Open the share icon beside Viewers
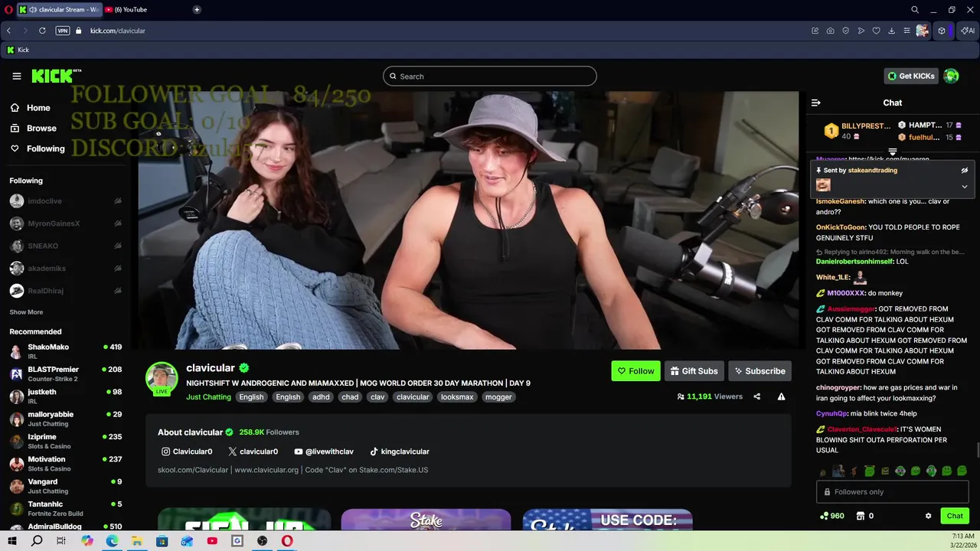Image resolution: width=980 pixels, height=551 pixels. (756, 396)
